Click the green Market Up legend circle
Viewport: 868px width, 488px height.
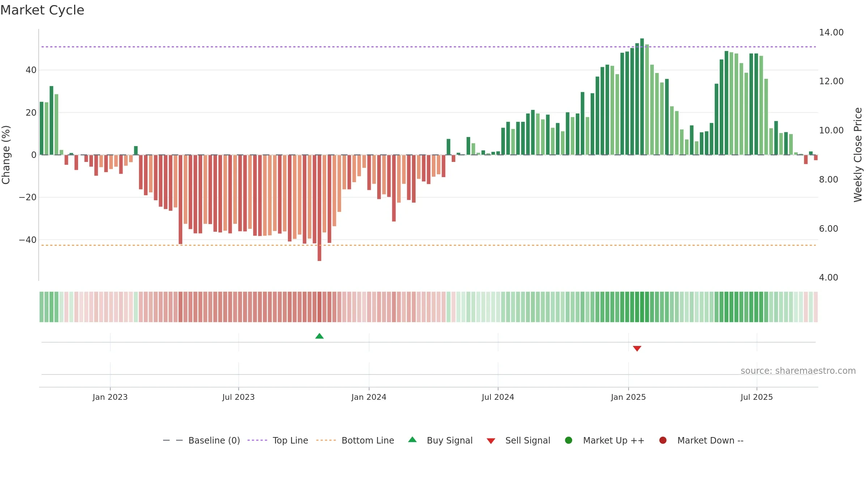(x=569, y=440)
